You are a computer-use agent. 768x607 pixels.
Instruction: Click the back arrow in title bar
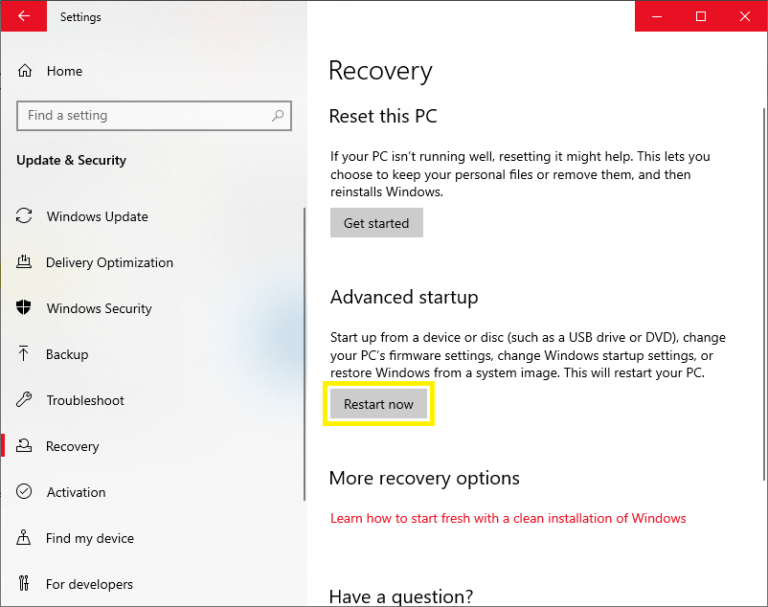pyautogui.click(x=24, y=16)
